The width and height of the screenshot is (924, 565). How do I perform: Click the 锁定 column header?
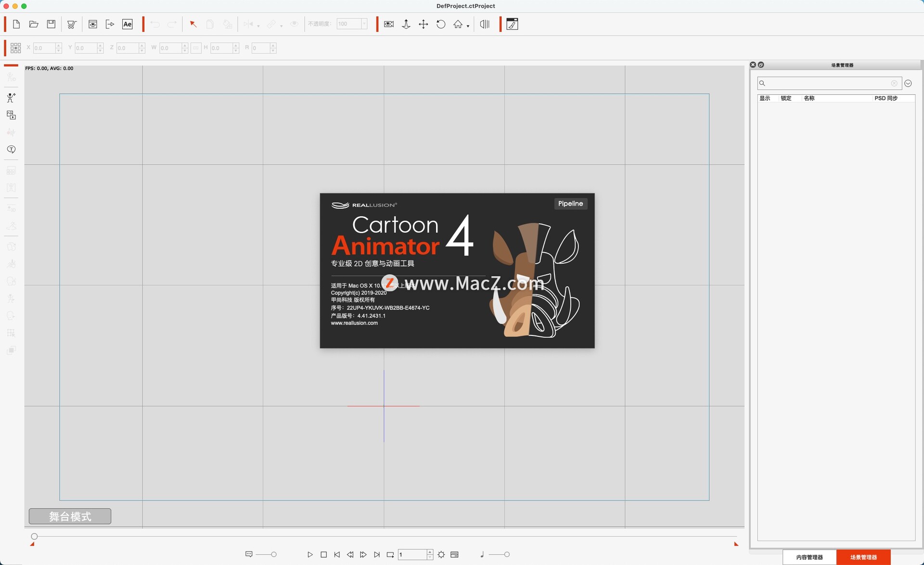(x=786, y=98)
